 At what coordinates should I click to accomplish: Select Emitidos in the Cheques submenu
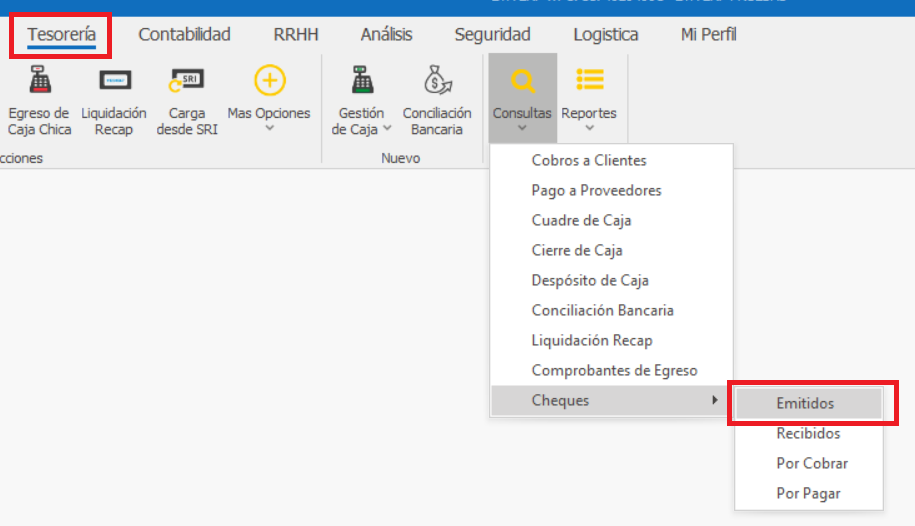pos(805,404)
